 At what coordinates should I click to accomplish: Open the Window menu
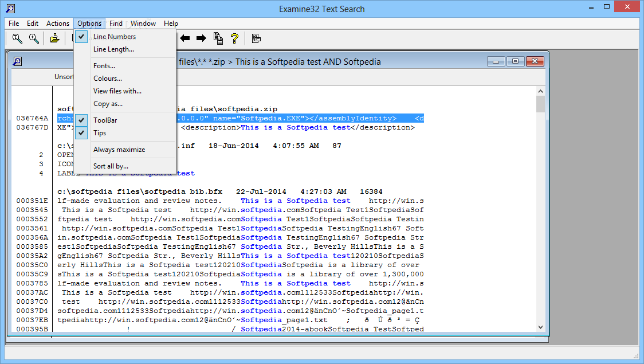(x=143, y=24)
